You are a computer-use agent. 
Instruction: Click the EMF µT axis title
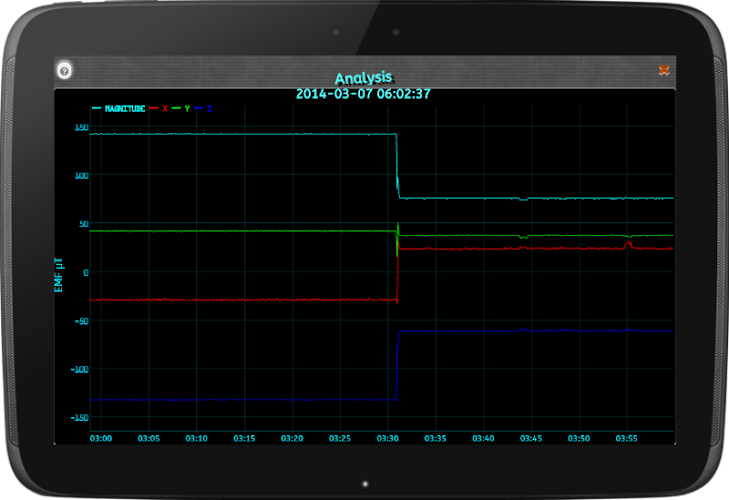(x=59, y=275)
